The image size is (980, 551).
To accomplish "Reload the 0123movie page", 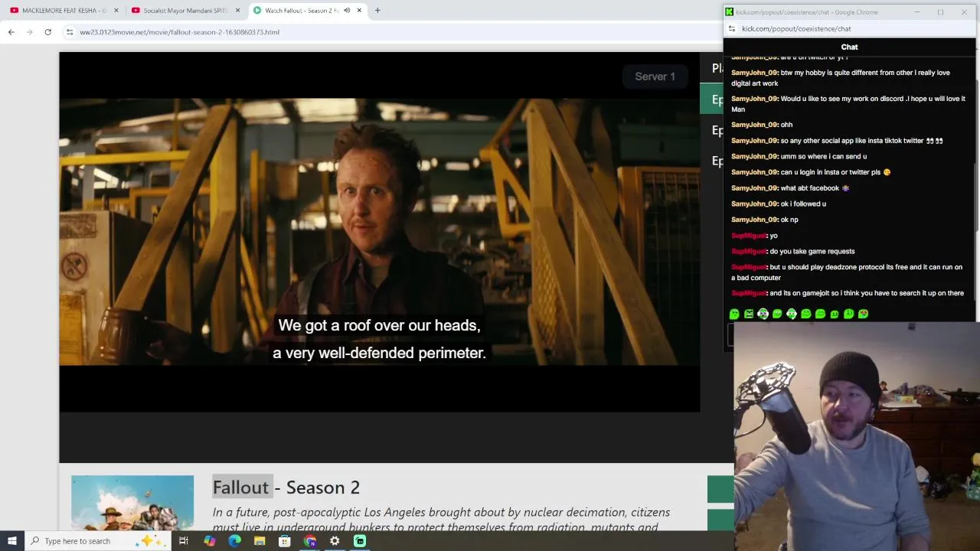I will click(x=47, y=32).
